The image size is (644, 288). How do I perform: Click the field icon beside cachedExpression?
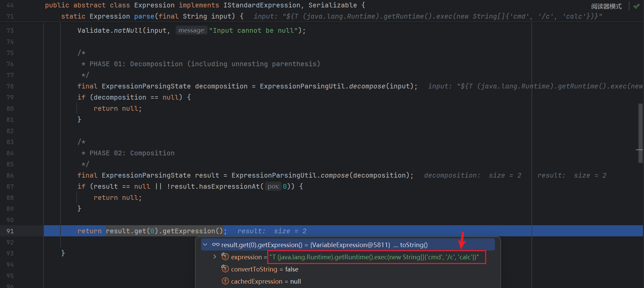225,281
